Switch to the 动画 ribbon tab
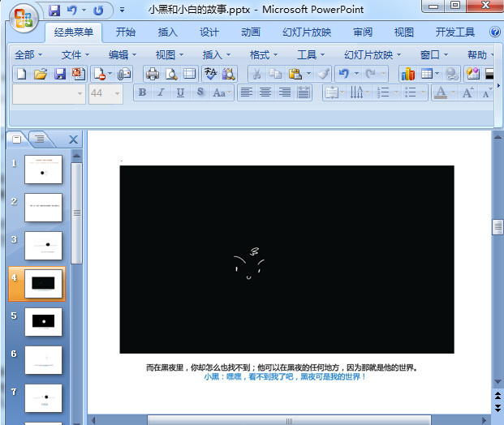 251,32
